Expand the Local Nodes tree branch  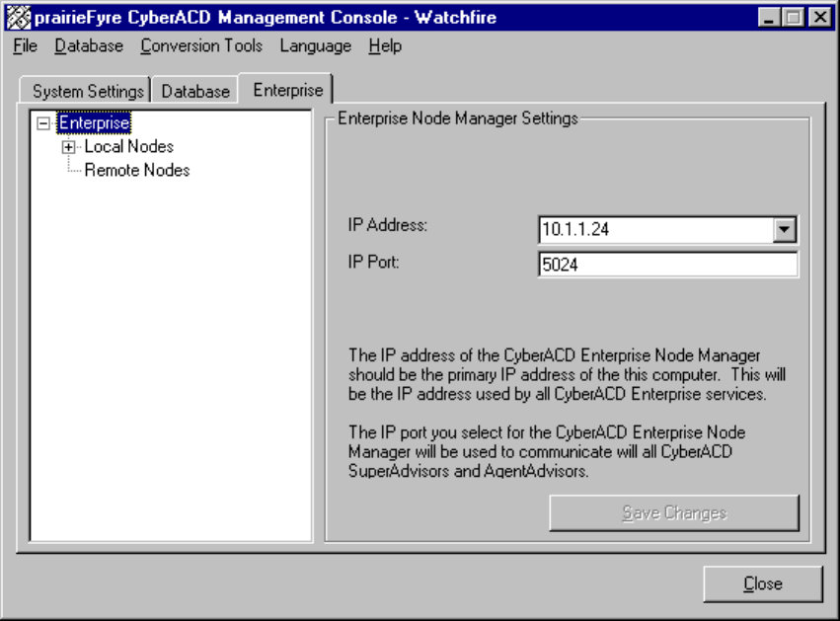[x=69, y=147]
